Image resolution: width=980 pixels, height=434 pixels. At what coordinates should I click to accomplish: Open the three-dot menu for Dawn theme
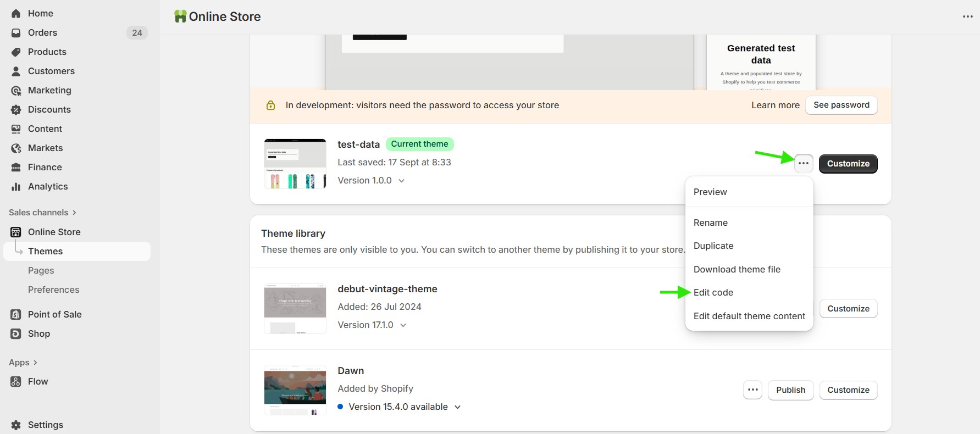[753, 390]
